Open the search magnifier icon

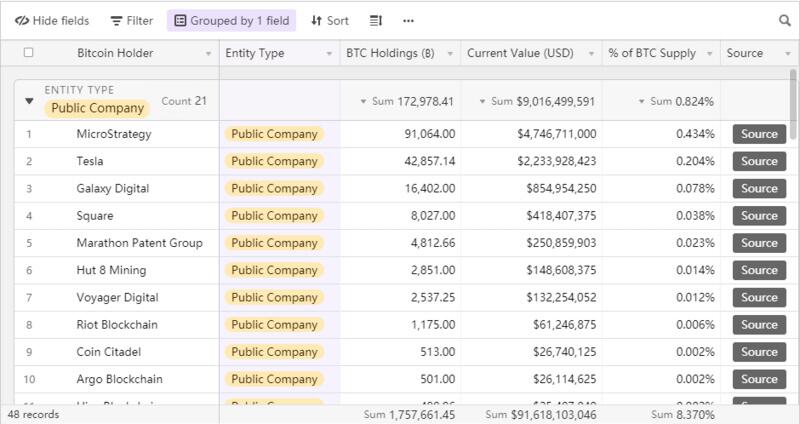click(x=785, y=20)
